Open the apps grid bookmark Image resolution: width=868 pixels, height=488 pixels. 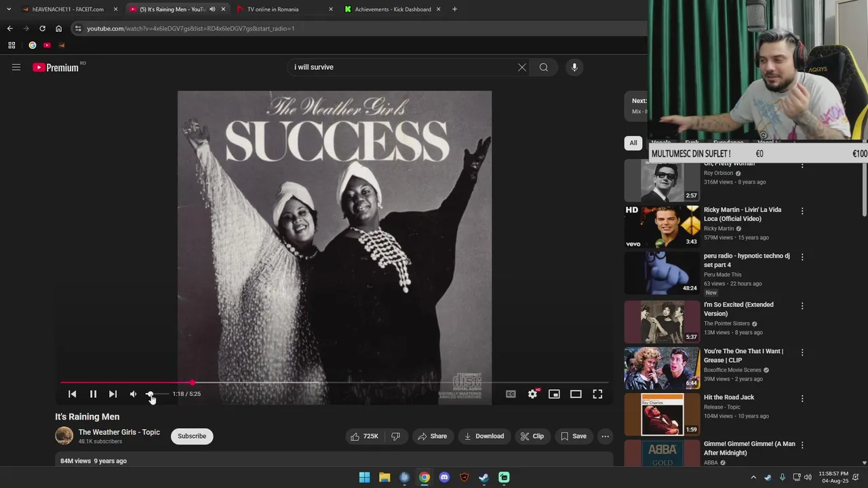click(12, 45)
